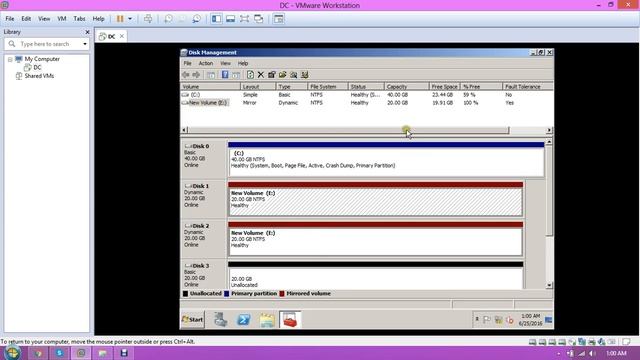Select My Computer in the library
This screenshot has width=640, height=360.
coord(42,59)
